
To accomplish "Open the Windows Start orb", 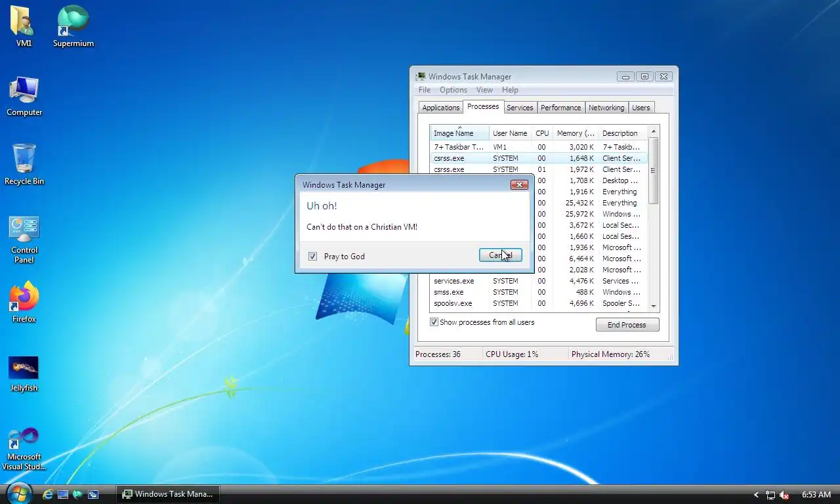I will 18,493.
